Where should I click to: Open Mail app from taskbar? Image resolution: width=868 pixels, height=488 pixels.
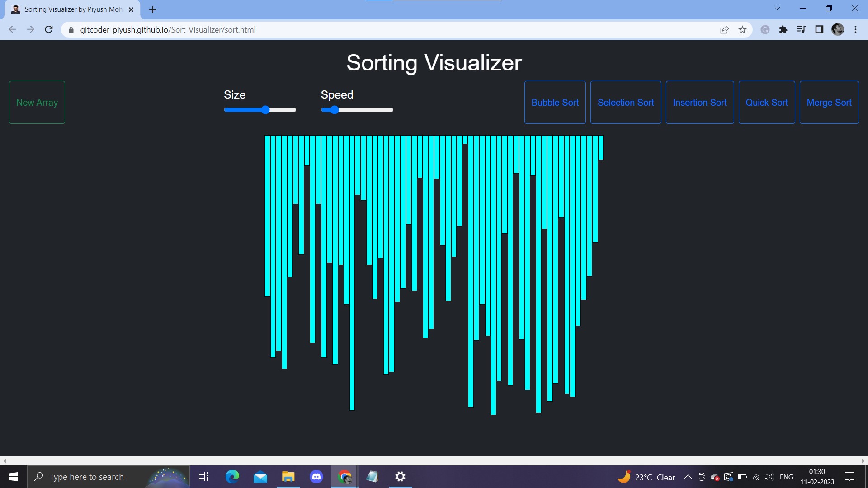point(260,477)
